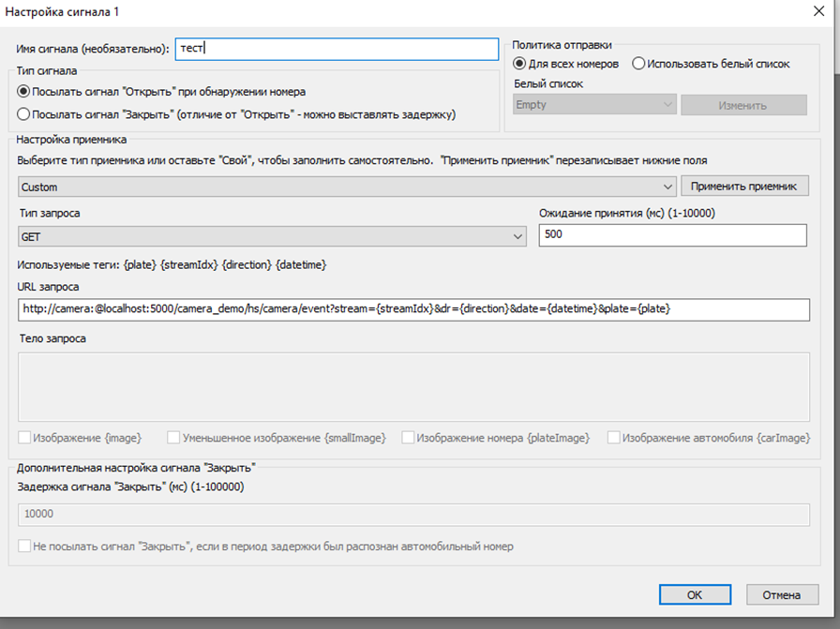This screenshot has width=840, height=629.
Task: Toggle the "Изображение {image}" checkbox
Action: coord(24,437)
